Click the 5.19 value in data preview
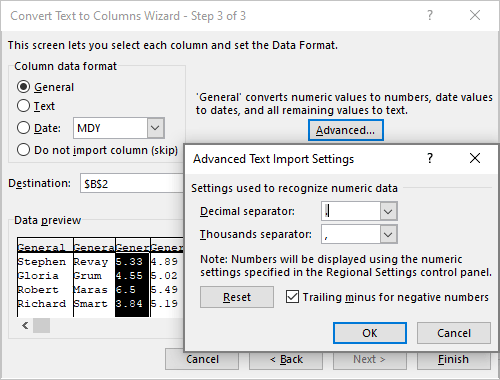 click(164, 304)
